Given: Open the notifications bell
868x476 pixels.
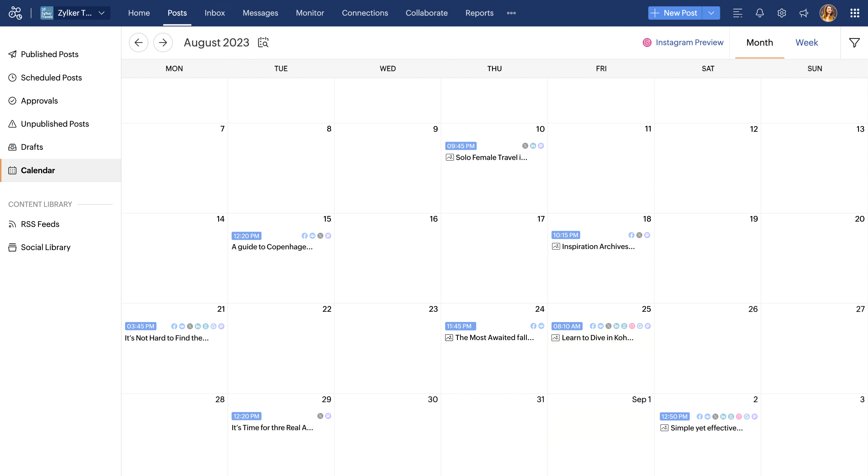Looking at the screenshot, I should point(759,13).
